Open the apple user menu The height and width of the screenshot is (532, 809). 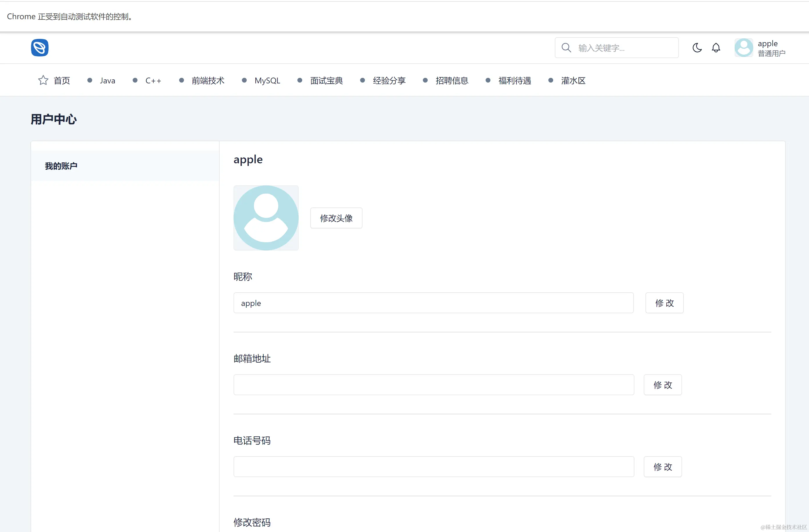(x=767, y=44)
